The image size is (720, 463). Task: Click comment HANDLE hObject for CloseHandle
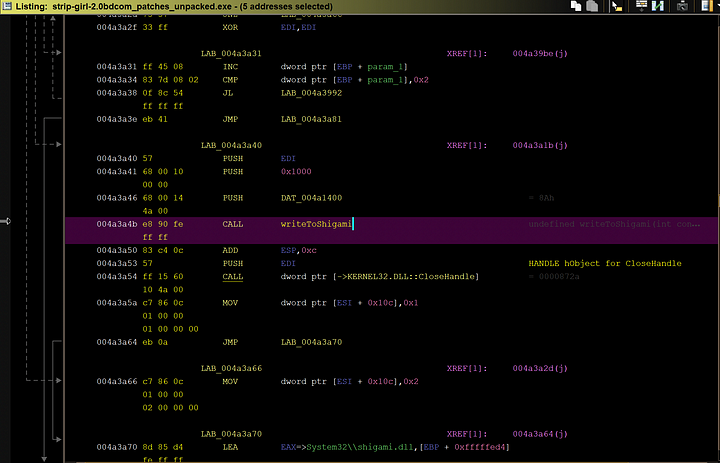point(605,264)
